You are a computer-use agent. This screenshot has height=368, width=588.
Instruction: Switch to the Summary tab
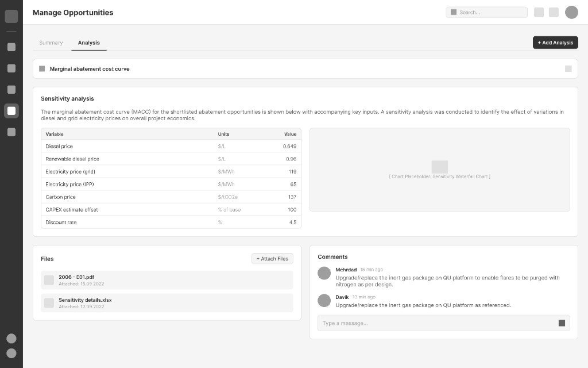pos(51,43)
